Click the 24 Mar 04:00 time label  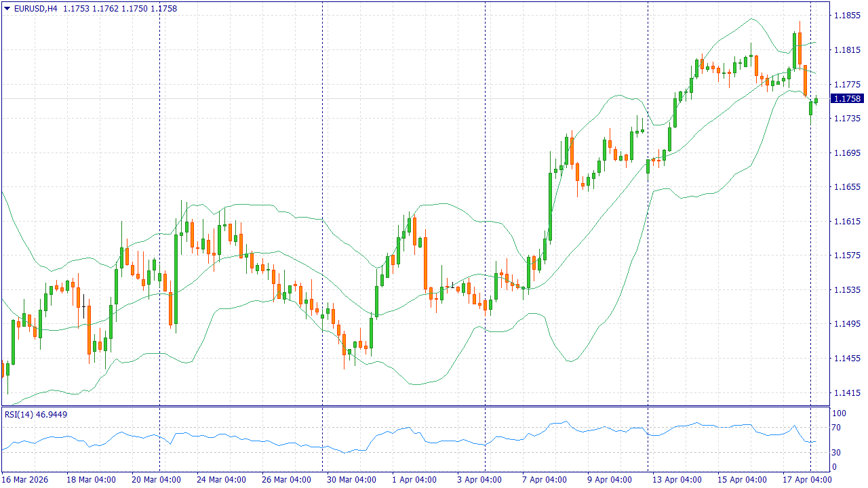click(221, 480)
